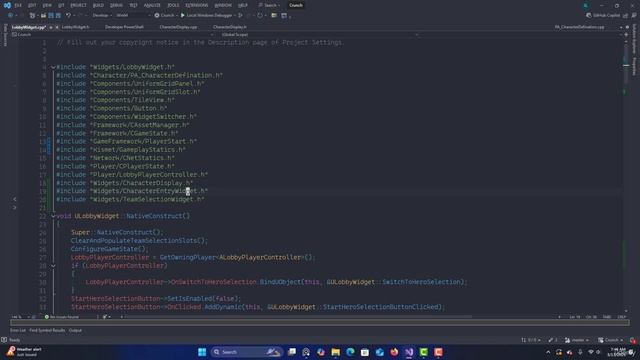
Task: Open the Extensions menu
Action: point(196,5)
